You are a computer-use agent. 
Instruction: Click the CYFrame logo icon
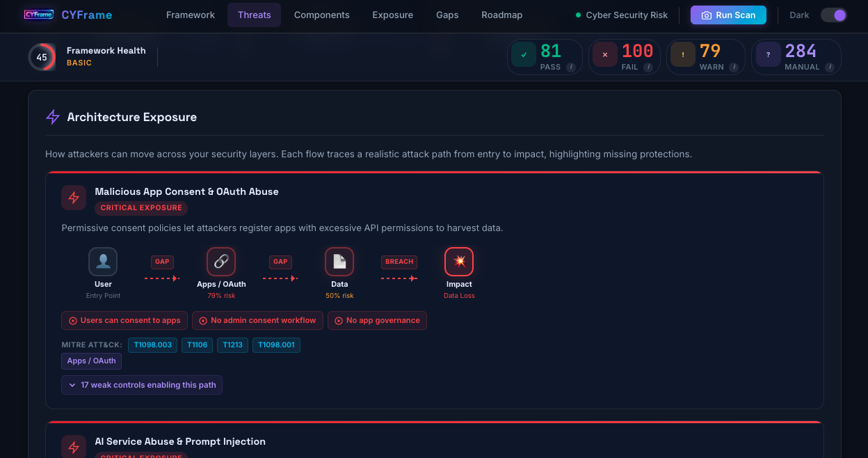(38, 15)
